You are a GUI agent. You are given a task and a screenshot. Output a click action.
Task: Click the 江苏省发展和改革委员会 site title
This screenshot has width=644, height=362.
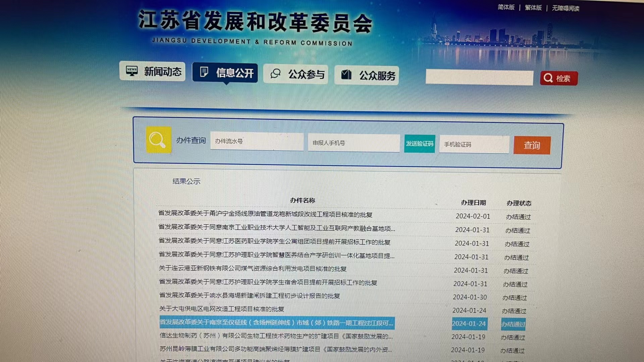(x=255, y=21)
